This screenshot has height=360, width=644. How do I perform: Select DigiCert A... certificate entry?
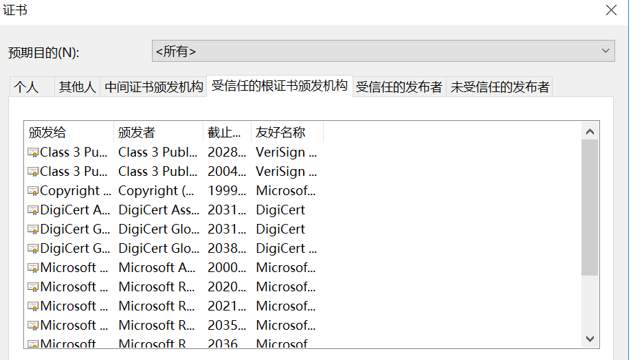pyautogui.click(x=75, y=210)
